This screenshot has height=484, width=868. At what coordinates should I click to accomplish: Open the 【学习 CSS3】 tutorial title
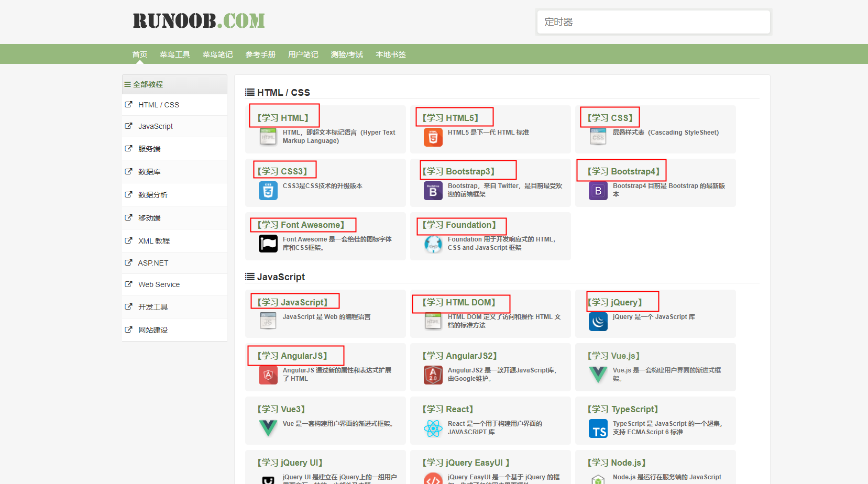pyautogui.click(x=282, y=171)
